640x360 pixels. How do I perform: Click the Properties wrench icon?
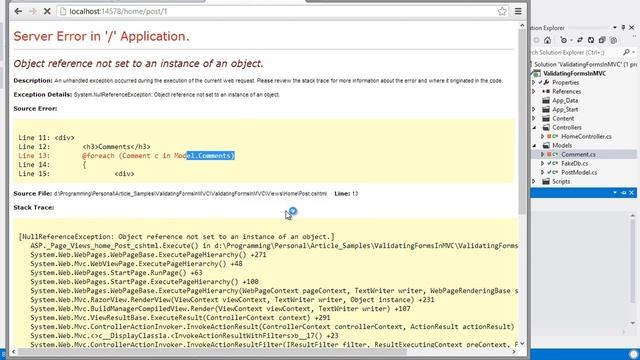(546, 82)
